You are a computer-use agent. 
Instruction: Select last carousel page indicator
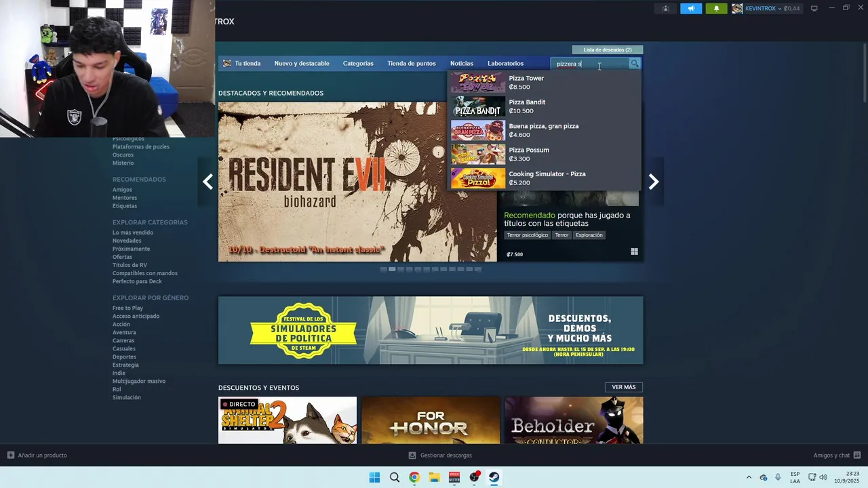(x=477, y=269)
